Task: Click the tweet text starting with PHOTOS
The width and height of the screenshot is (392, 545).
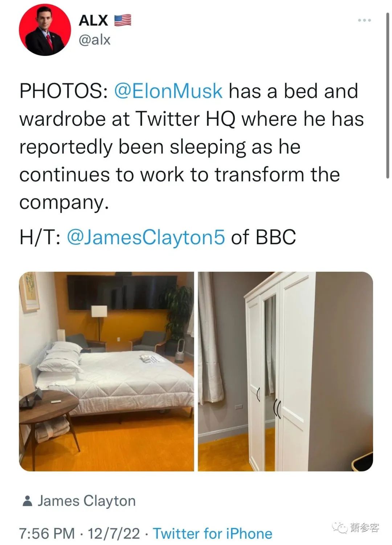Action: 191,146
